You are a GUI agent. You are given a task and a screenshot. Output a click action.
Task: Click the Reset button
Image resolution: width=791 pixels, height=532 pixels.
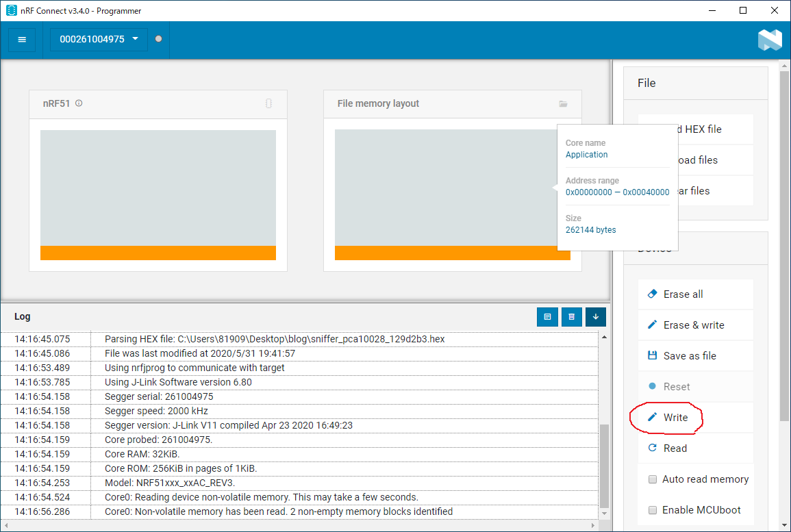[696, 386]
